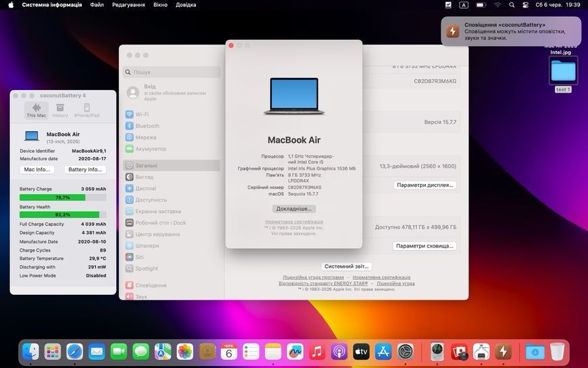This screenshot has width=588, height=368.
Task: Launch Maps from the Dock
Action: 163,352
